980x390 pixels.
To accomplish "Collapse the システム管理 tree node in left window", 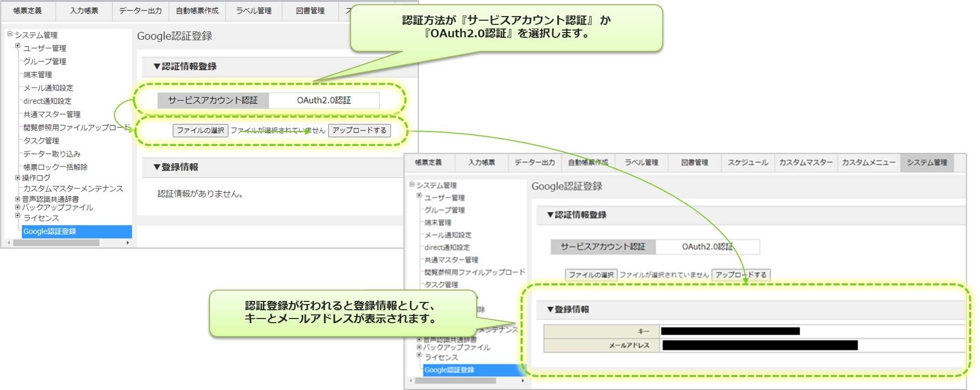I will 10,34.
